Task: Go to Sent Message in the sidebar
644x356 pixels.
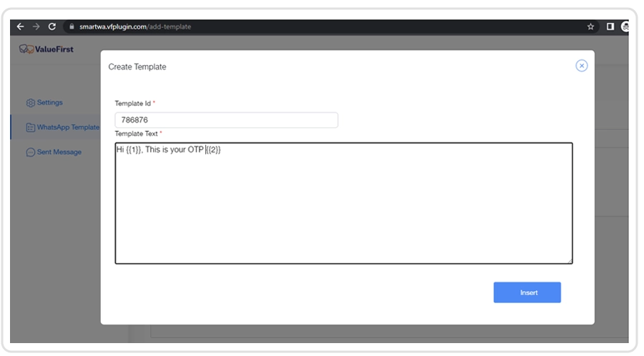Action: pos(59,153)
